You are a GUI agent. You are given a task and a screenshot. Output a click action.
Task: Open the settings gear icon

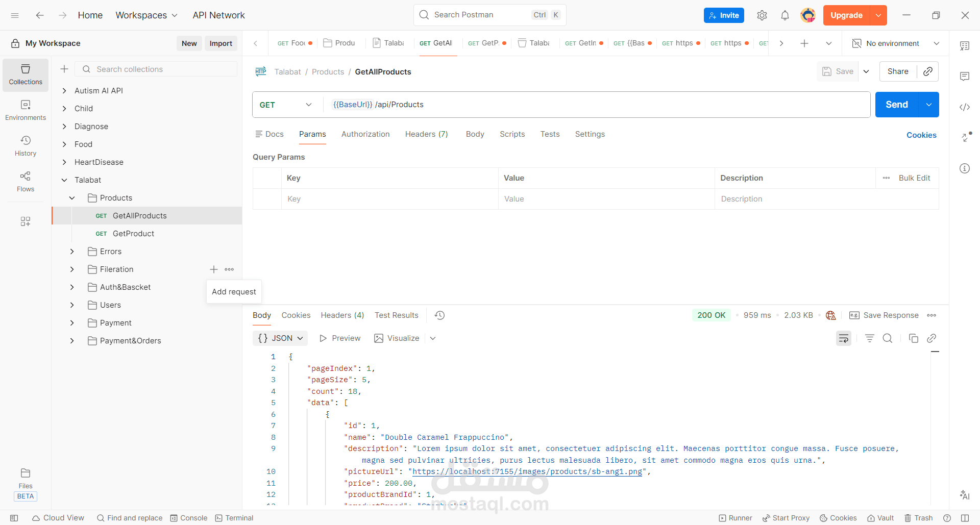[x=762, y=15]
